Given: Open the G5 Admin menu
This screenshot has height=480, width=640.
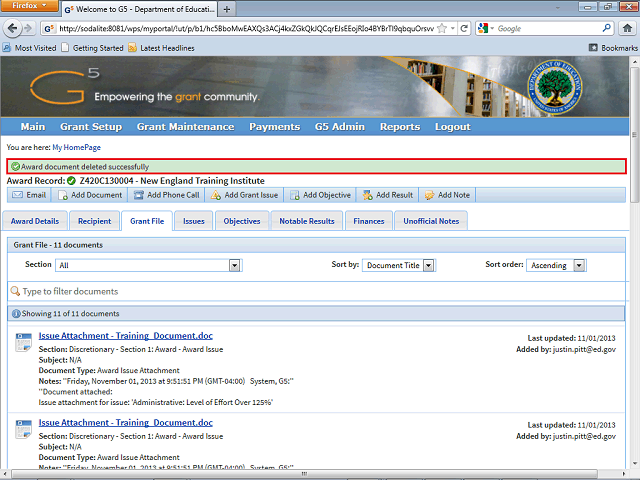Looking at the screenshot, I should pyautogui.click(x=340, y=127).
